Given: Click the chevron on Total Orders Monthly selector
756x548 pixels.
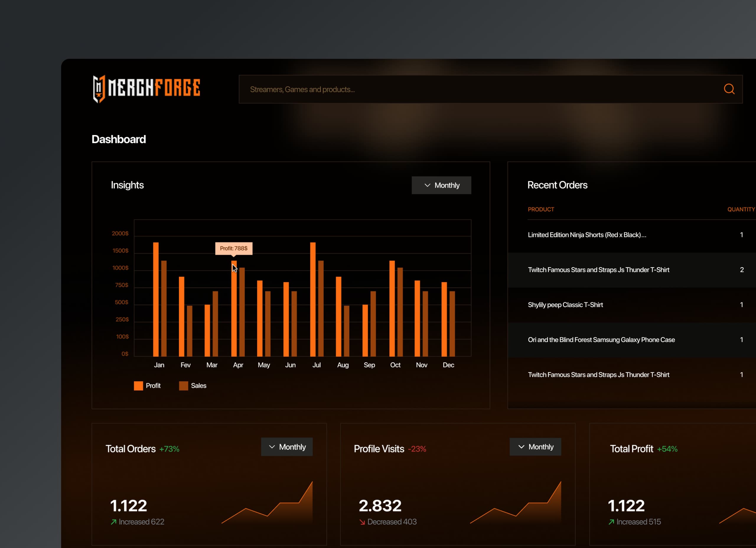Looking at the screenshot, I should (x=272, y=447).
